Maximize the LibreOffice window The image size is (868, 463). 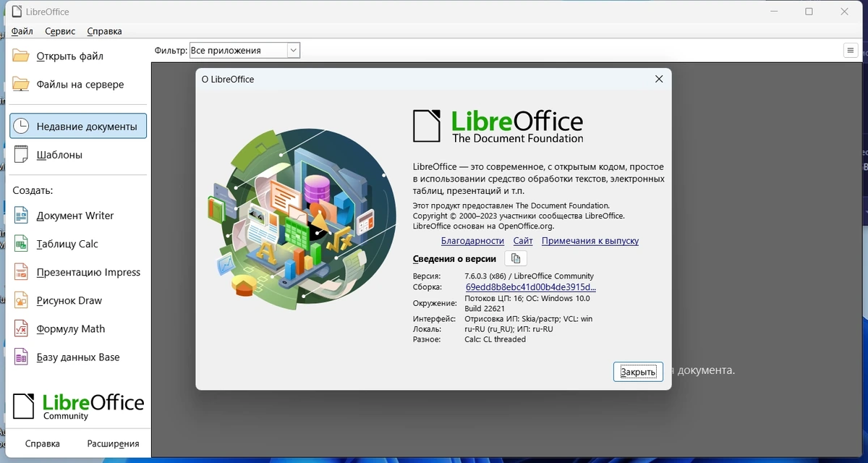click(x=809, y=12)
